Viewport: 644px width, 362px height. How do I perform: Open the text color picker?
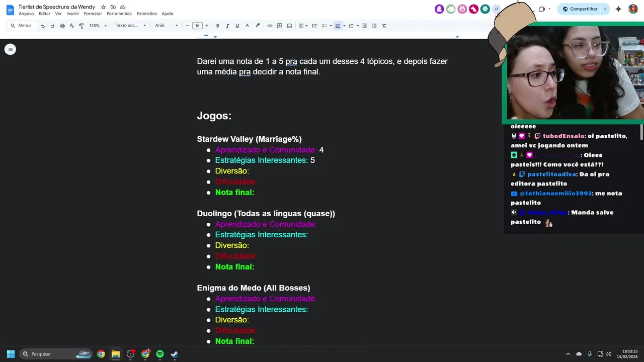247,26
